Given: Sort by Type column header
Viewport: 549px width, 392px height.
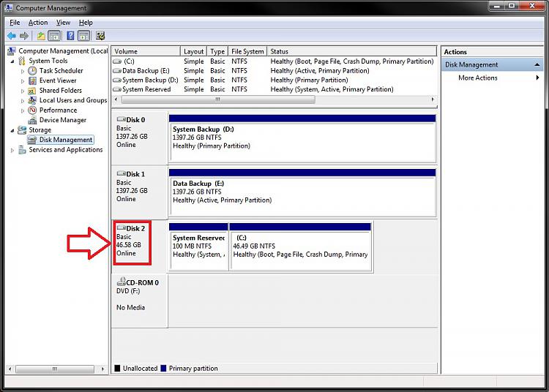Looking at the screenshot, I should coord(217,51).
